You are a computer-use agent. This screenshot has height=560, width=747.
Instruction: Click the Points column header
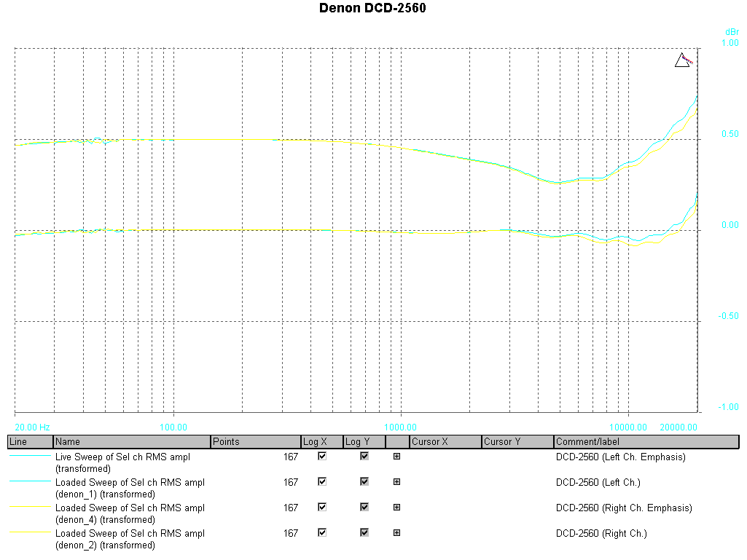256,441
